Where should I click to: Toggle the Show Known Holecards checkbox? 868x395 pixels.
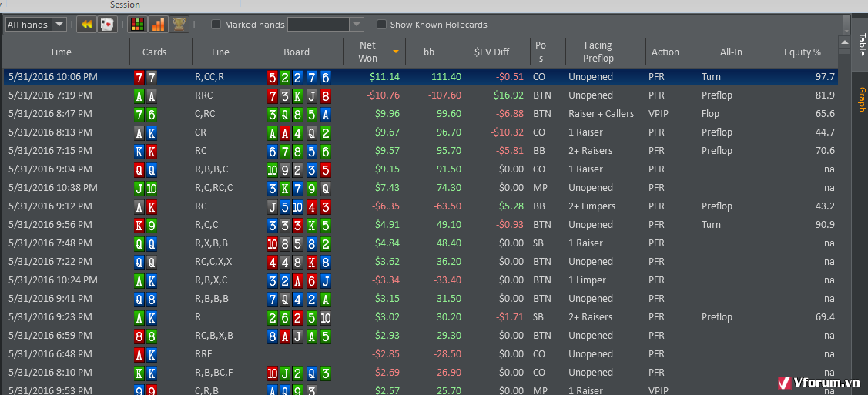click(x=381, y=25)
